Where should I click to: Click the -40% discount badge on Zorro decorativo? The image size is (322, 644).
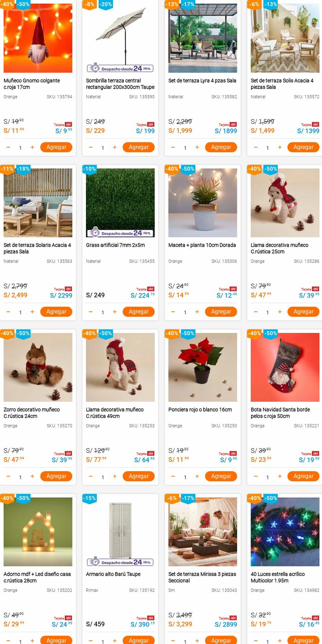click(x=7, y=333)
